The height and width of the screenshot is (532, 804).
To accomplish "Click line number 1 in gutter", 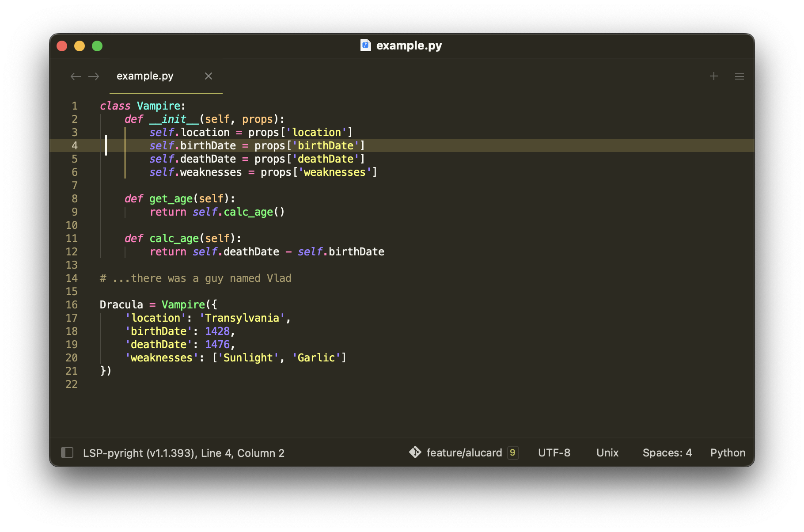I will pyautogui.click(x=75, y=106).
